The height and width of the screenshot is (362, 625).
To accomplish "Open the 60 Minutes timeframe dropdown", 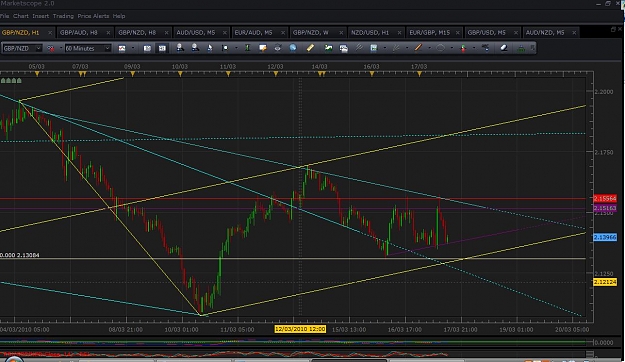I will pyautogui.click(x=88, y=48).
